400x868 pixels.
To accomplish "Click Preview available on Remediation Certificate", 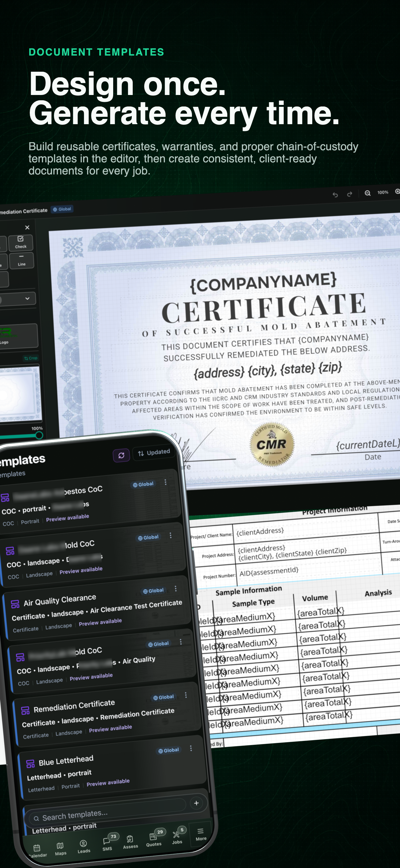I will pyautogui.click(x=110, y=729).
